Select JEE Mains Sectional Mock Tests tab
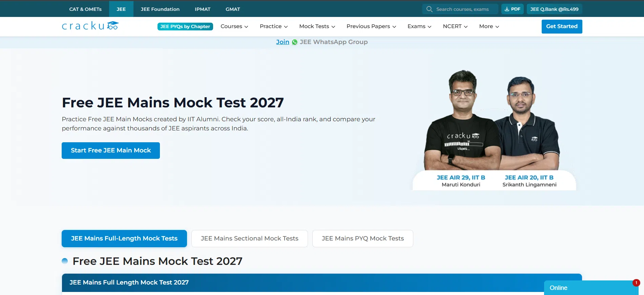This screenshot has width=644, height=295. pos(250,238)
